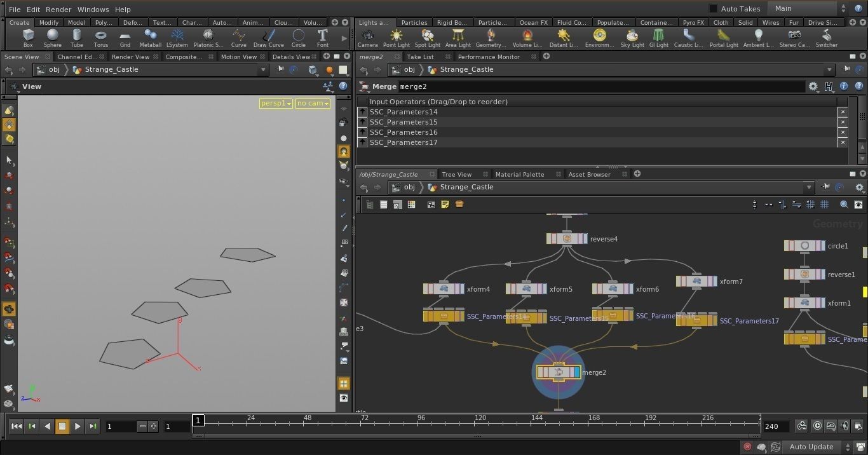Toggle SSC_Parameters14 input row arrow
Viewport: 868px width, 455px height.
(363, 112)
